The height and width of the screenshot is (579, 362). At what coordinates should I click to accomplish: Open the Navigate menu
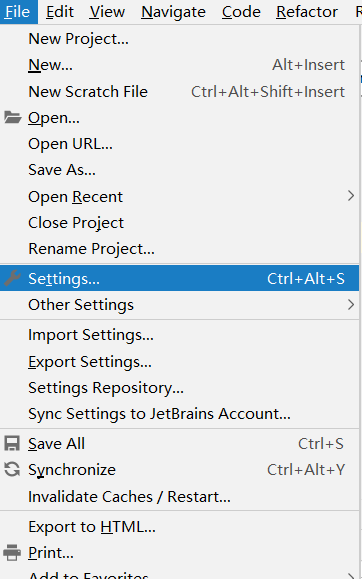pyautogui.click(x=173, y=12)
